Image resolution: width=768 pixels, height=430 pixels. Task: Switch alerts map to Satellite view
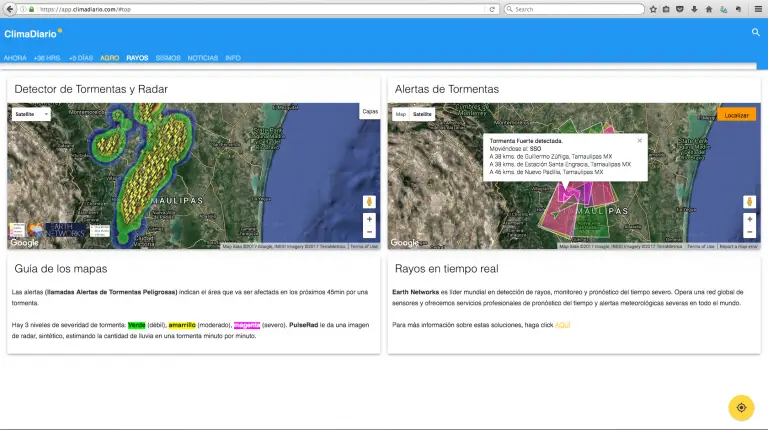pyautogui.click(x=422, y=114)
